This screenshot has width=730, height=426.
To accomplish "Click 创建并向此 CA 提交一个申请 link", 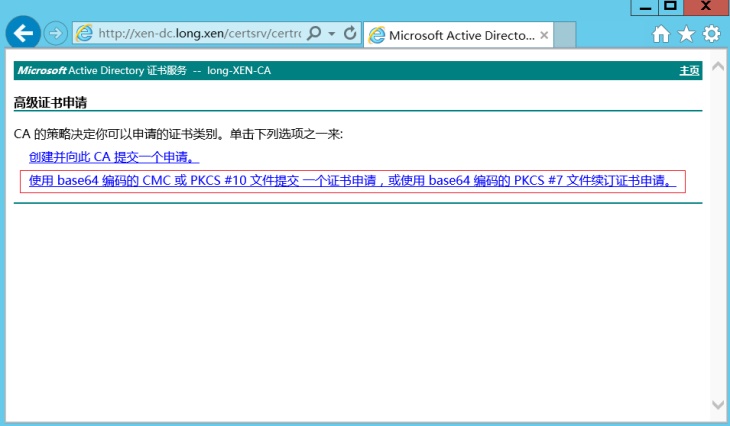I will click(114, 157).
